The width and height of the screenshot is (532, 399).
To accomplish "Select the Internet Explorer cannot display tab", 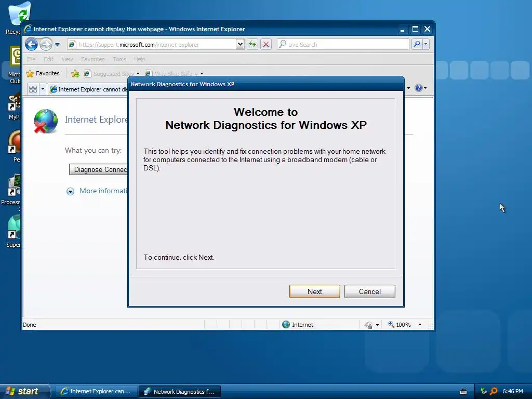I will click(x=88, y=89).
